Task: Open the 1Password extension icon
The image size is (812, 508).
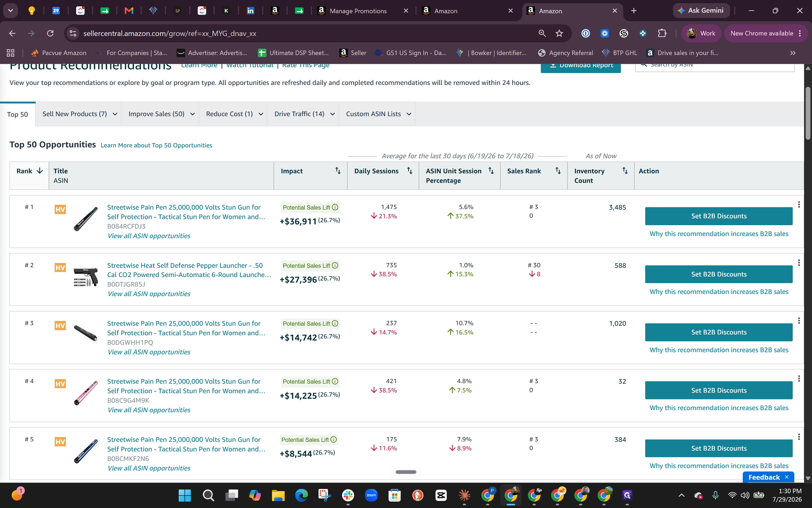Action: pos(585,33)
